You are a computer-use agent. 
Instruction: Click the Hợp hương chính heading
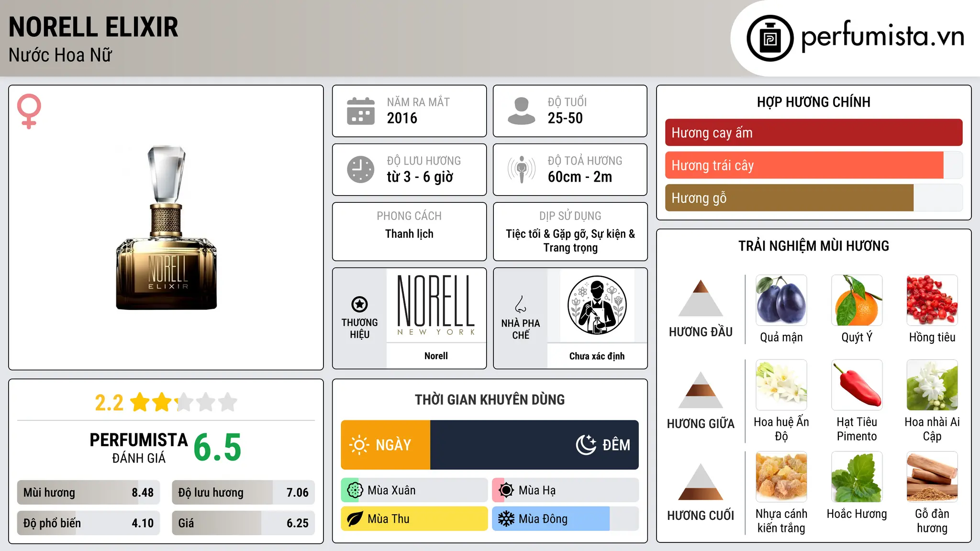[x=813, y=102]
